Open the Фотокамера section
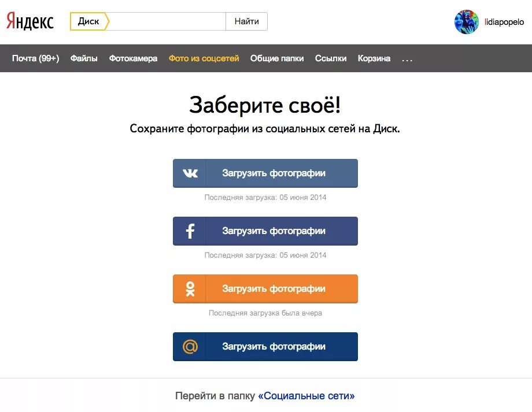Screen dimensions: 532x412 [x=133, y=58]
